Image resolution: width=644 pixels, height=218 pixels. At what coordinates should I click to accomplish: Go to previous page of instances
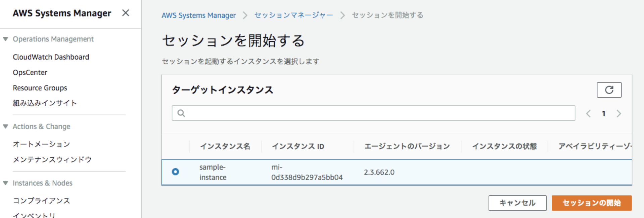[588, 114]
